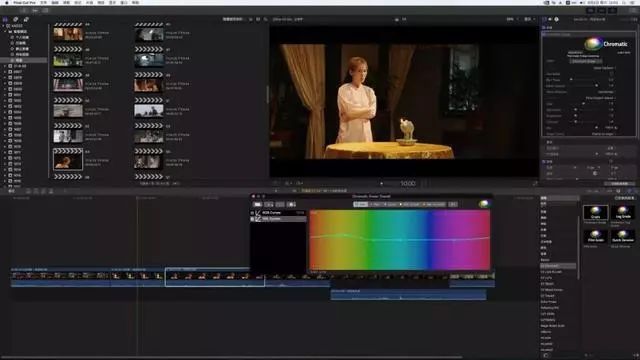Open the Final Cut Pro application menu

(x=24, y=2)
